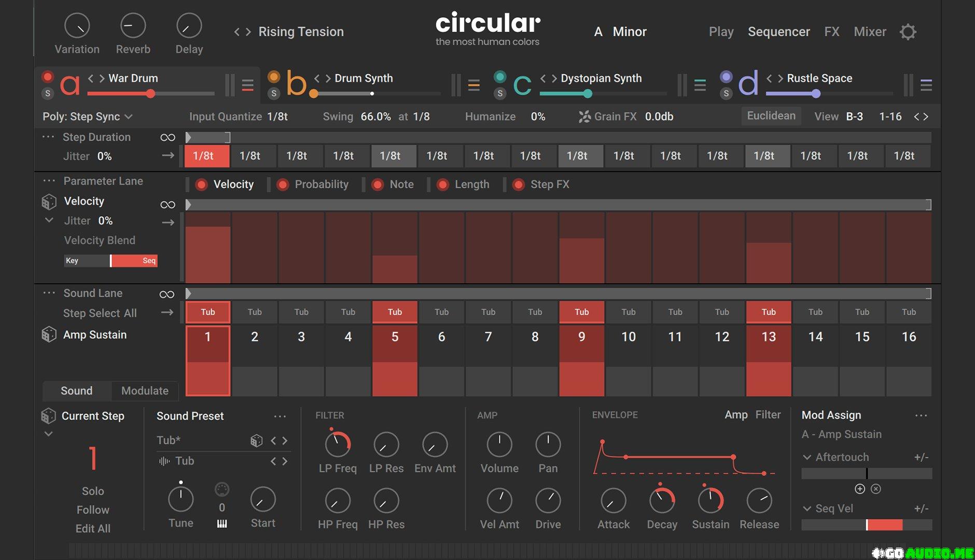Screen dimensions: 975x560
Task: Click the Grain FX fan icon
Action: (584, 117)
